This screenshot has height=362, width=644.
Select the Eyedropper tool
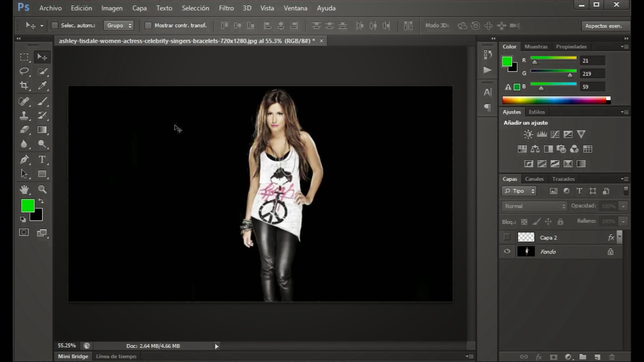coord(42,85)
